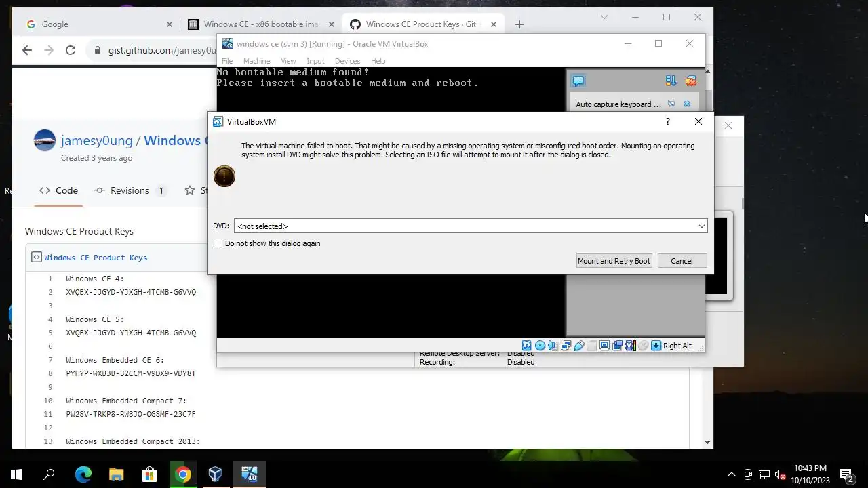
Task: Click recording indicator in VM status bar
Action: 617,346
